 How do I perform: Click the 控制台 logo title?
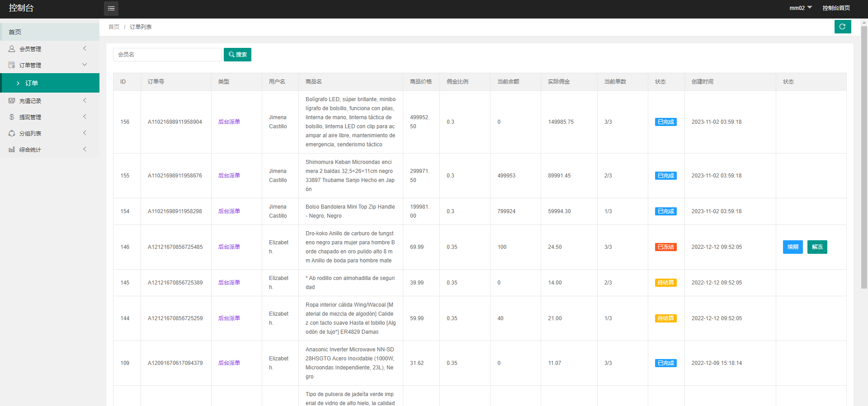point(21,8)
